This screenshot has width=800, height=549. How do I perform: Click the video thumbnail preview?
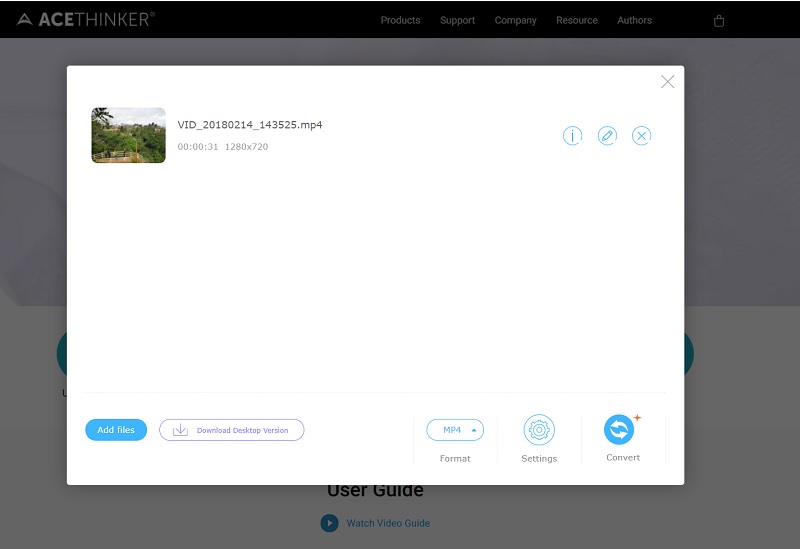pos(129,135)
